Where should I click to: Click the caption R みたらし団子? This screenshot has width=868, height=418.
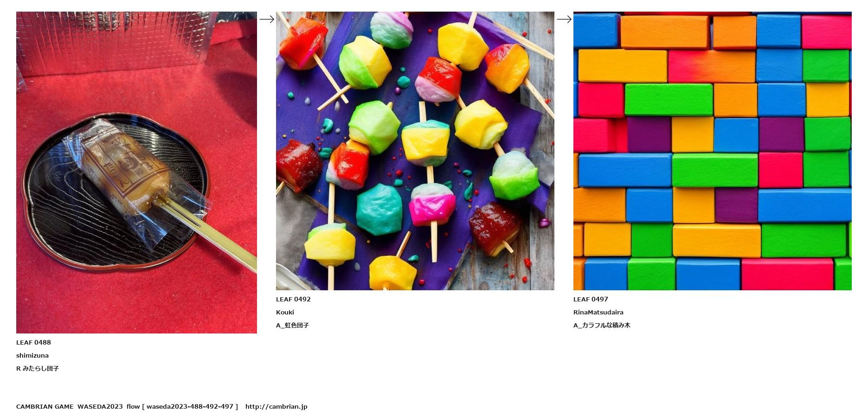point(38,368)
